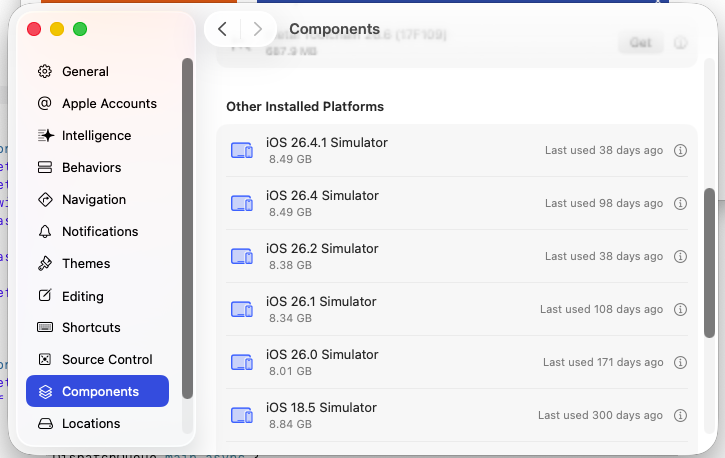Select the Navigation diamond arrow icon

tap(45, 199)
